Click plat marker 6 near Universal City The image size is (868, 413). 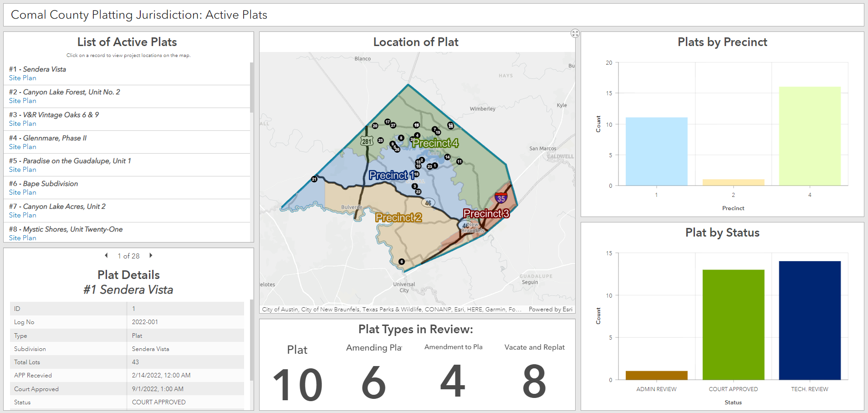click(x=401, y=262)
